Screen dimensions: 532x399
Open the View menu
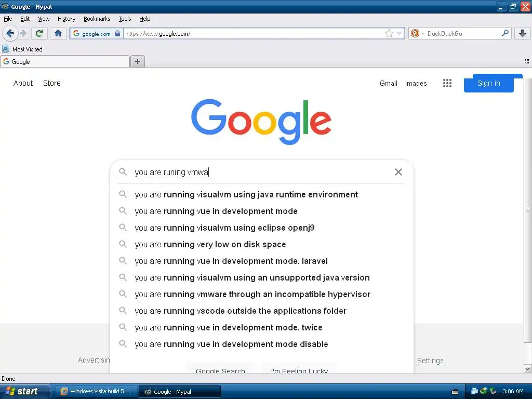pyautogui.click(x=44, y=19)
